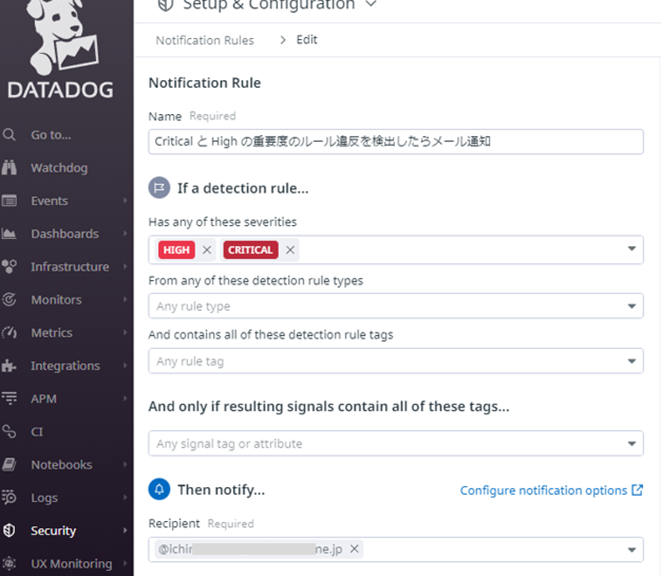Expand the Metrics submenu arrow
Screen dimensions: 661x576
click(125, 333)
